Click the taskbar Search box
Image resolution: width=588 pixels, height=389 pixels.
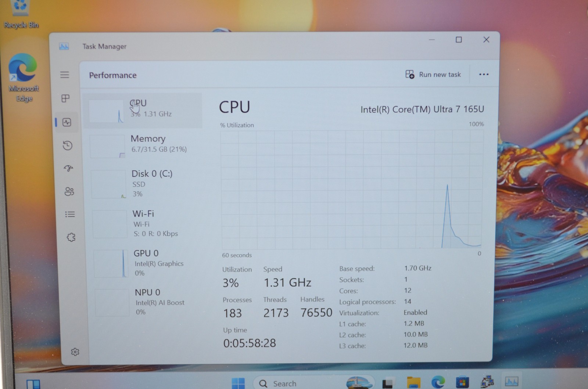(x=313, y=383)
